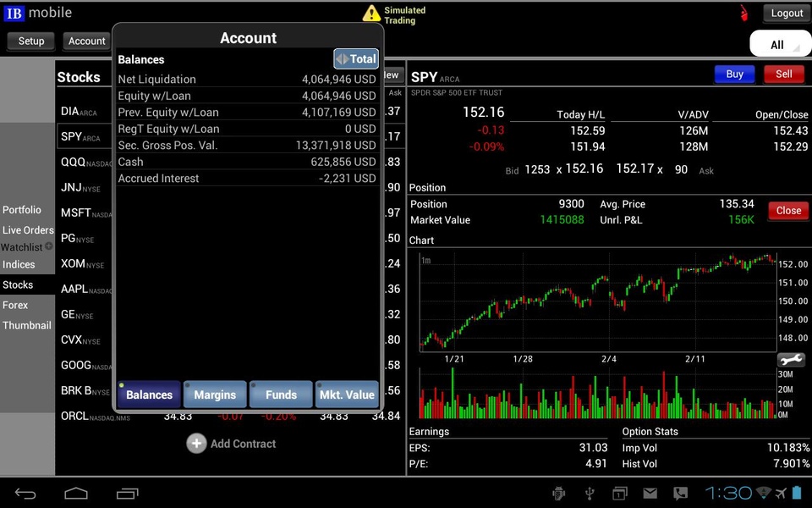Click the red Sell button
Screen dimensions: 812x508
(783, 75)
